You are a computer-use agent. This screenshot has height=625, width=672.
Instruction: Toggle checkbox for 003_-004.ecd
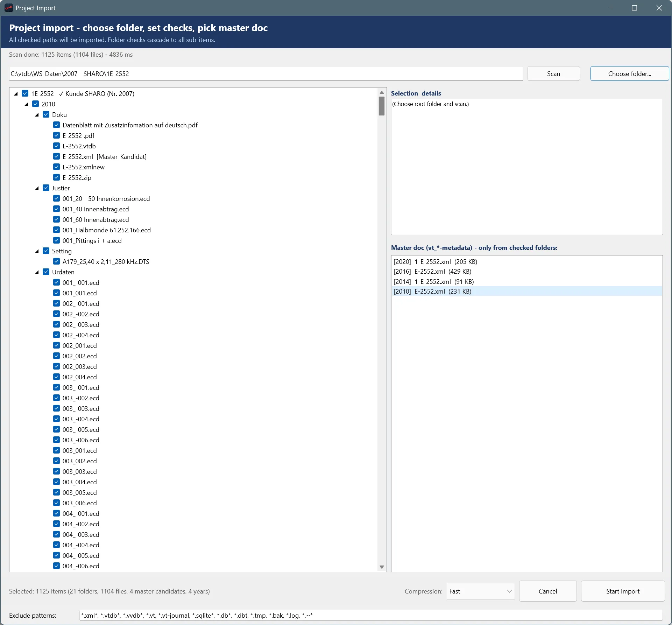(56, 419)
